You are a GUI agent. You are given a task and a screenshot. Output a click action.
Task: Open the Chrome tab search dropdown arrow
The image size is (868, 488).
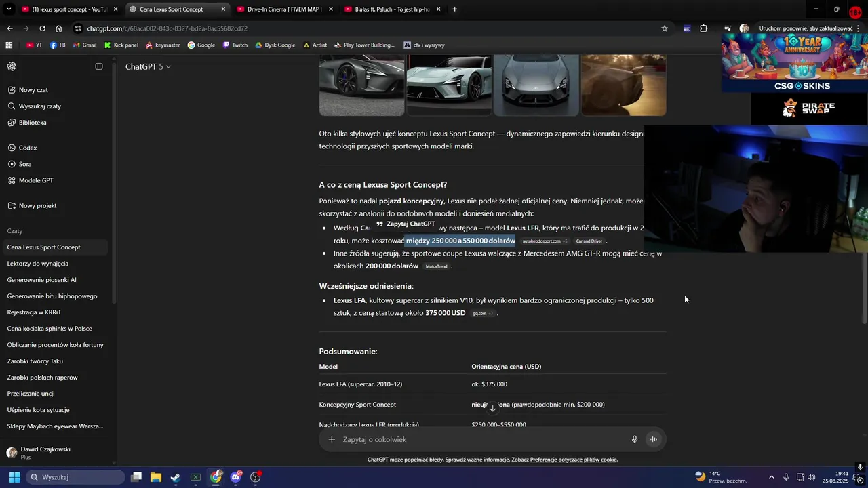(9, 9)
